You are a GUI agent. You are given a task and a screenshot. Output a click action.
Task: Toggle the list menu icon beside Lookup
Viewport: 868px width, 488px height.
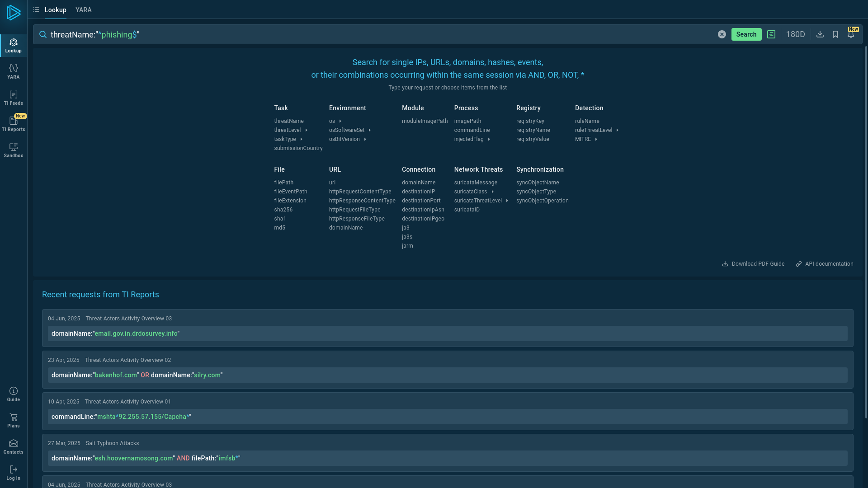[36, 9]
